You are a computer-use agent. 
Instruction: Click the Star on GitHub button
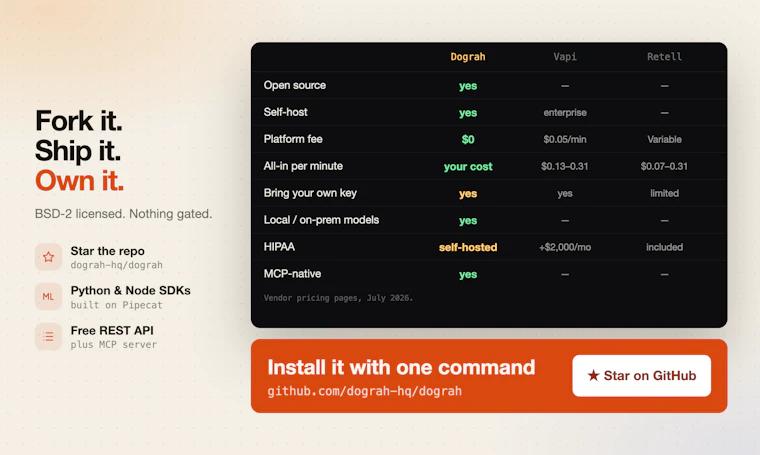[x=641, y=376]
